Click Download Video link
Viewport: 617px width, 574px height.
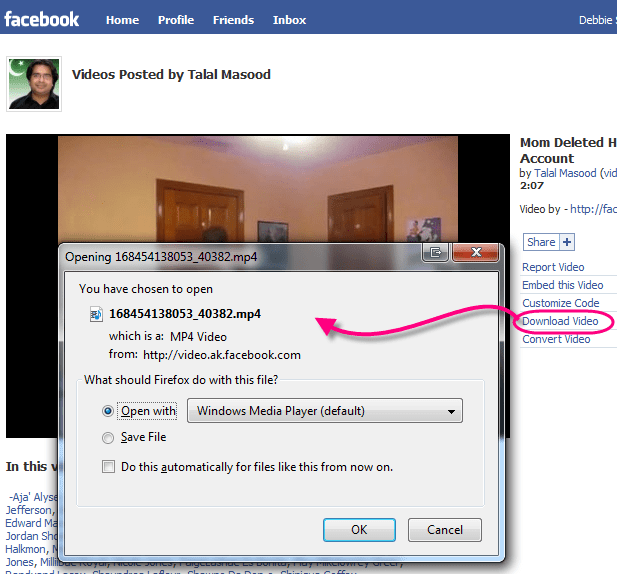[560, 321]
